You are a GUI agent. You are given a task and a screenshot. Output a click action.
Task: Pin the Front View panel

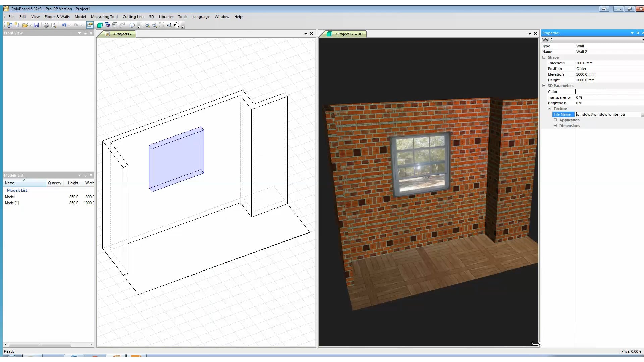[x=86, y=33]
